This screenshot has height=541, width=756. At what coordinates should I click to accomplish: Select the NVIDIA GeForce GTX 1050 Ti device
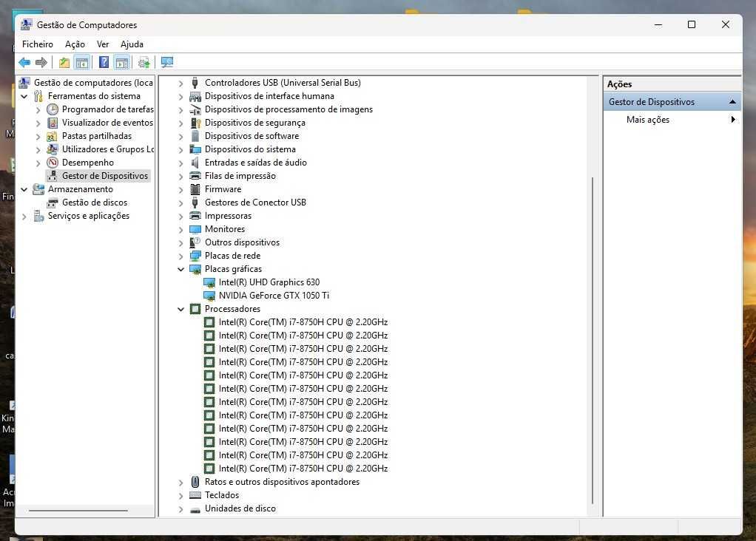pos(274,296)
